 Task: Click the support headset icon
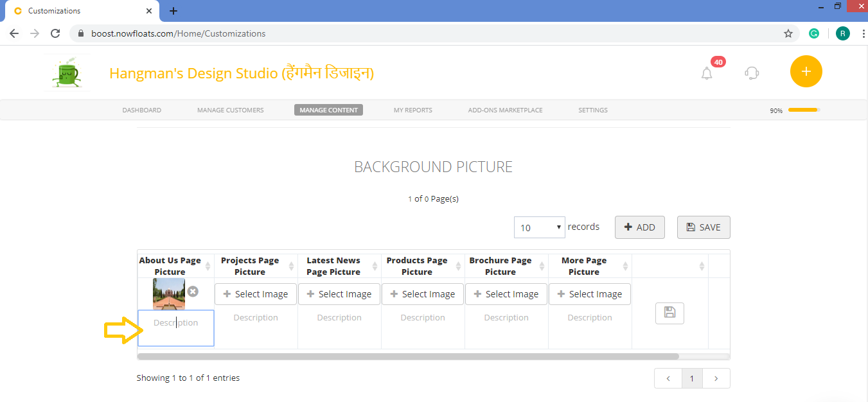pos(752,73)
